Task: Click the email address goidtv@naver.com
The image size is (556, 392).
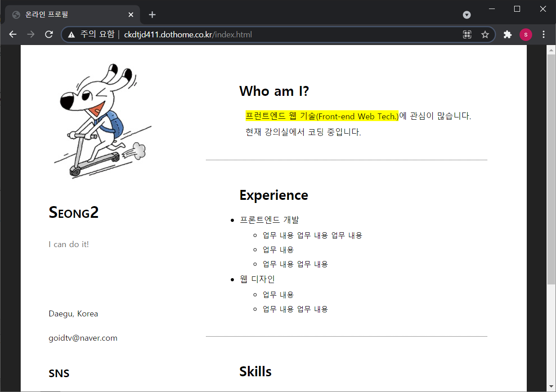Action: pyautogui.click(x=83, y=338)
